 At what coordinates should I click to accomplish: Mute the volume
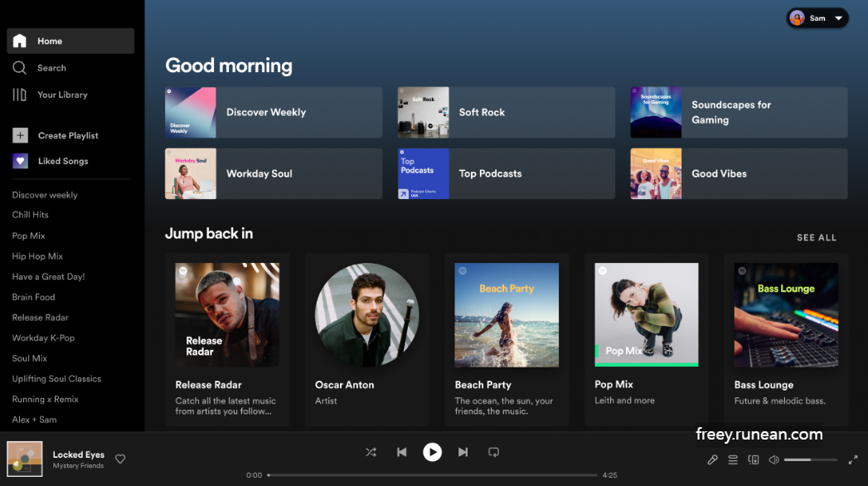pyautogui.click(x=773, y=459)
